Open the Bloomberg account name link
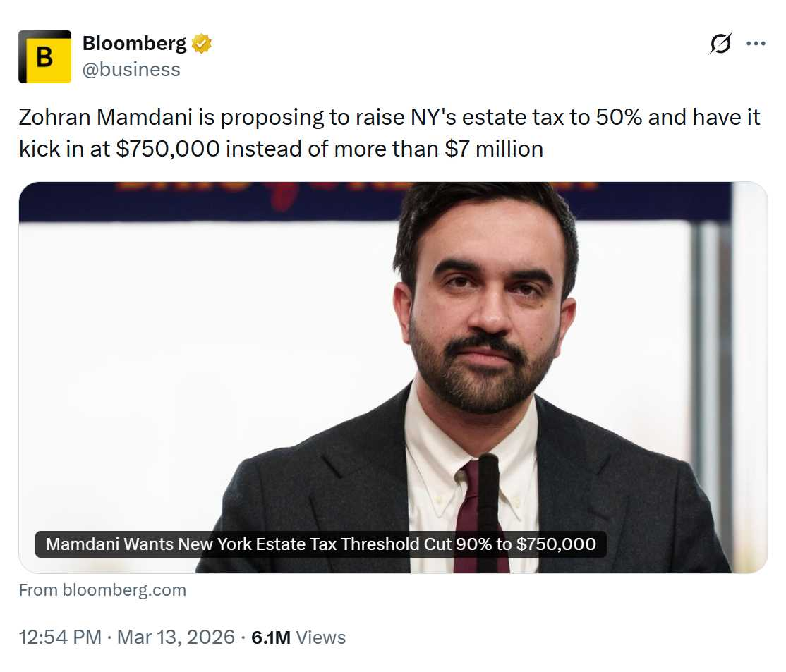The image size is (786, 672). pyautogui.click(x=134, y=44)
